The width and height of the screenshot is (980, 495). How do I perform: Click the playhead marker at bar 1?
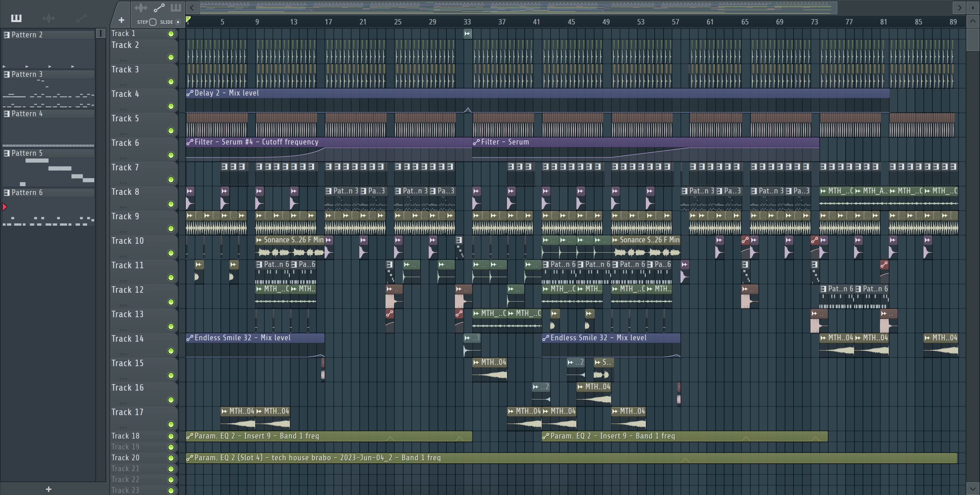pyautogui.click(x=188, y=19)
